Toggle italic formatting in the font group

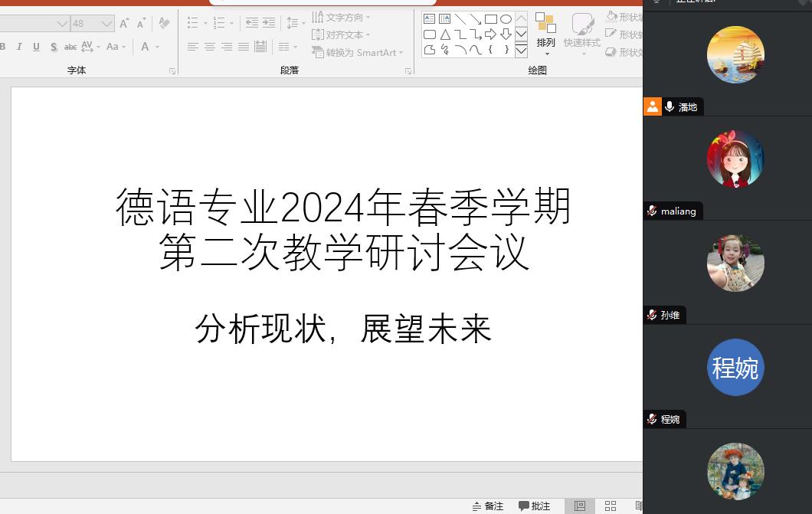[x=20, y=47]
